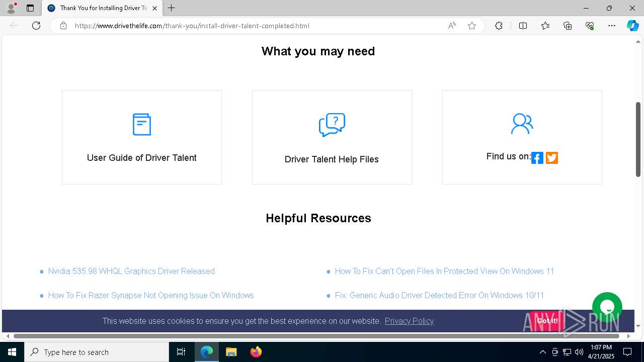Open network settings tray icon

(x=567, y=352)
